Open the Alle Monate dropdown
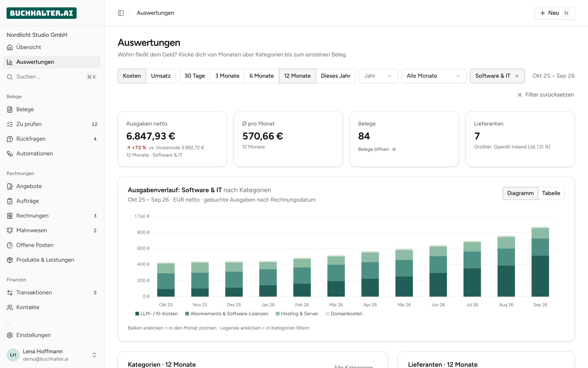Viewport: 588px width, 368px height. click(434, 76)
